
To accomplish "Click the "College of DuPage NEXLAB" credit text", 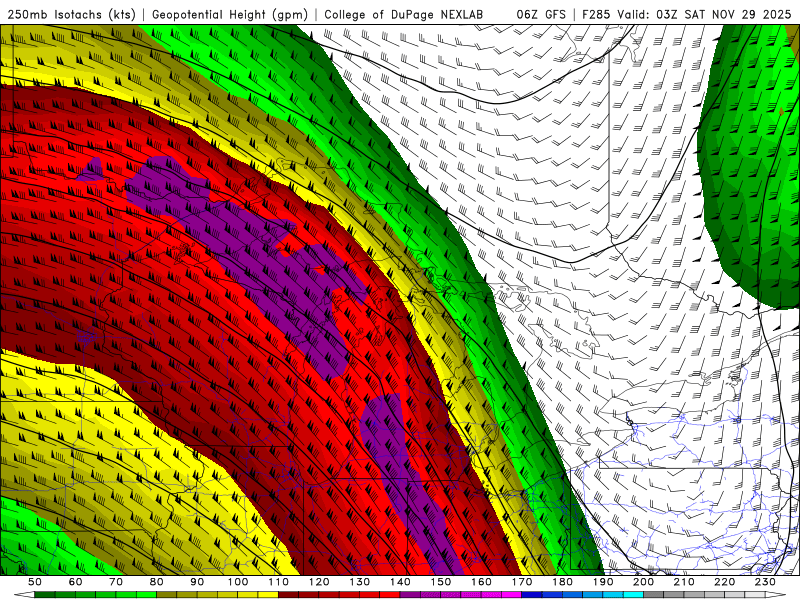I will (404, 15).
